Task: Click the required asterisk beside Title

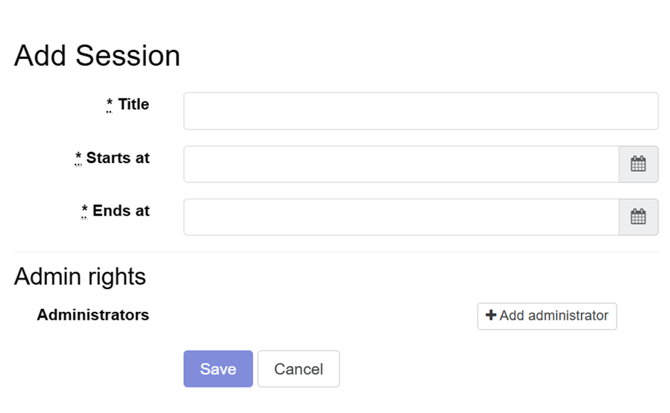Action: click(109, 105)
